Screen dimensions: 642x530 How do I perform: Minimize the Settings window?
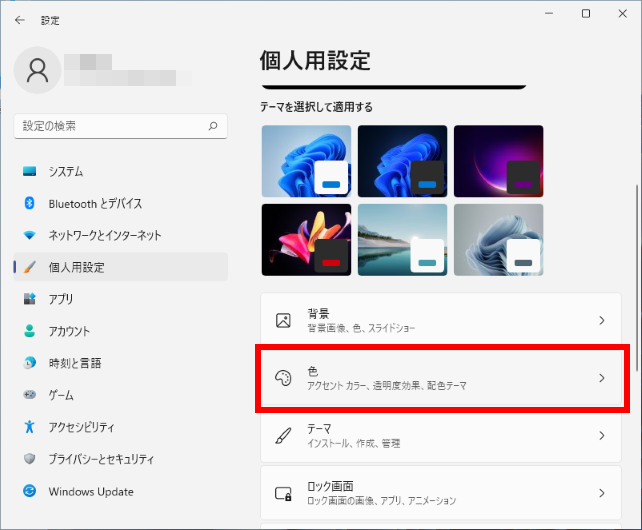click(549, 14)
